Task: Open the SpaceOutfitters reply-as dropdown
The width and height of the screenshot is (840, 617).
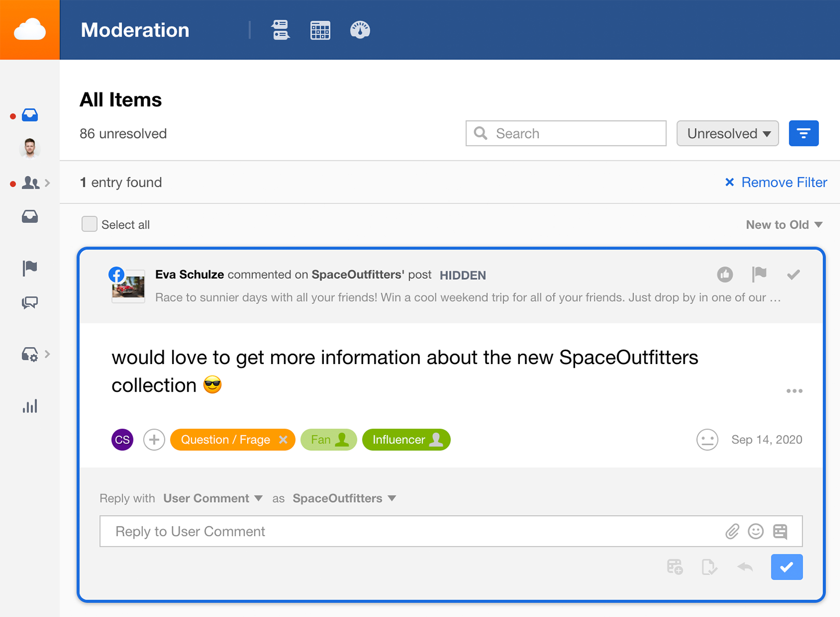Action: tap(344, 498)
